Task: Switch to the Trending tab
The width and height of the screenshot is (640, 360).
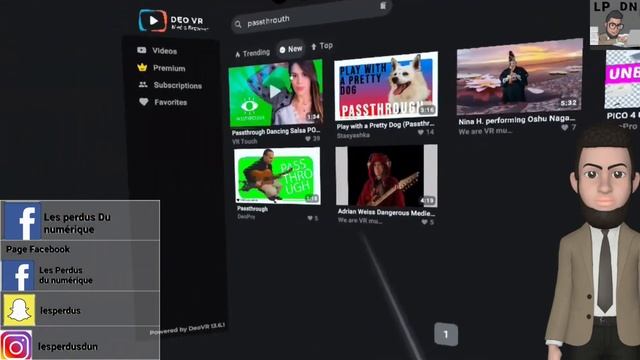Action: [x=253, y=53]
